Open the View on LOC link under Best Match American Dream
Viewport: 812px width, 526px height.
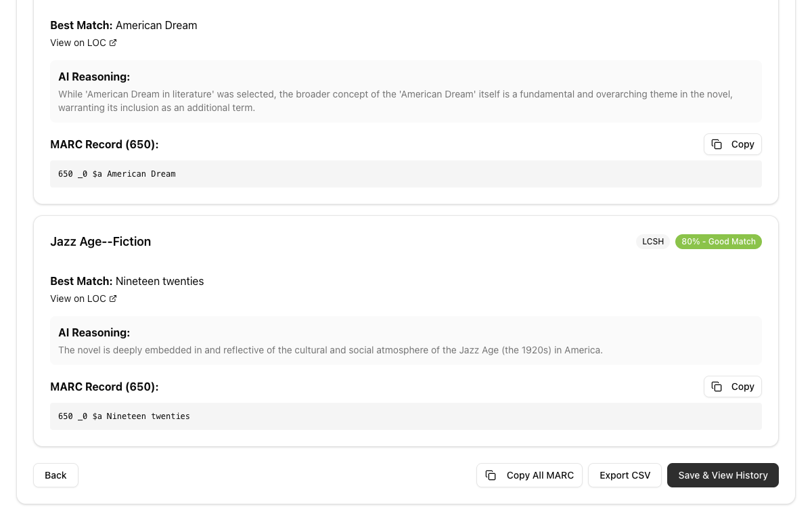(78, 43)
